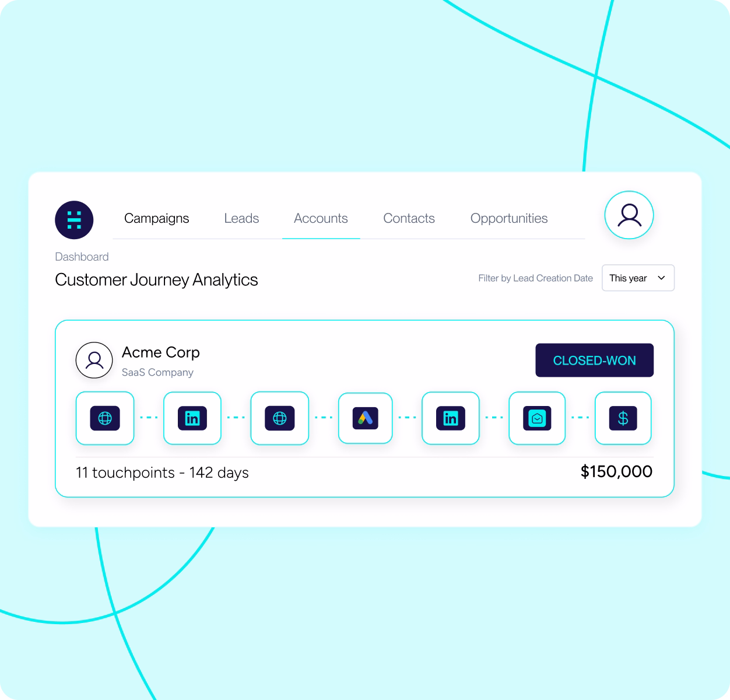This screenshot has height=700, width=730.
Task: Click the 11 touchpoints - 142 days text
Action: pos(162,473)
